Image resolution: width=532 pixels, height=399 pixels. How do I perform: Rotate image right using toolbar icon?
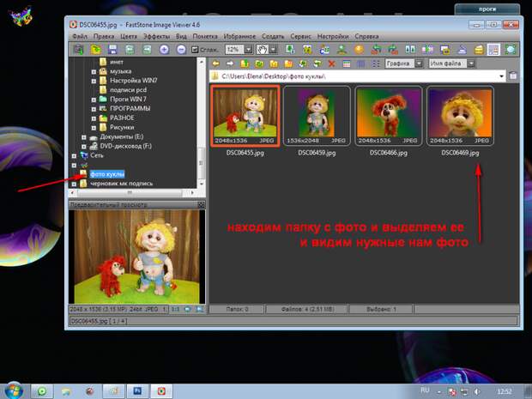click(x=393, y=50)
